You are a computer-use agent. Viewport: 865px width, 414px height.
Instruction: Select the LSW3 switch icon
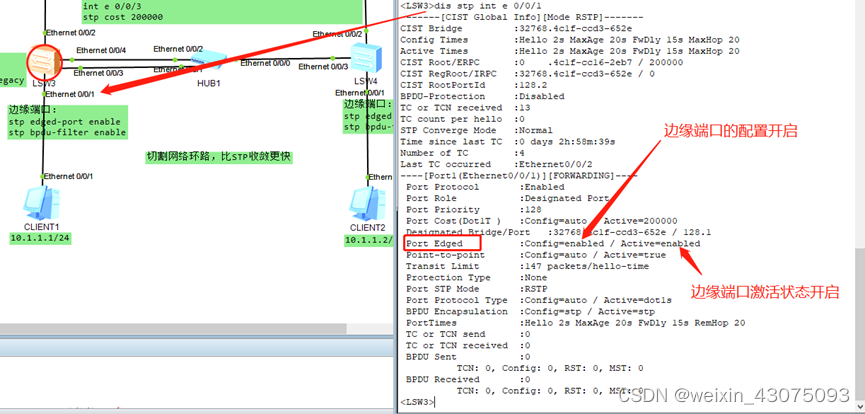pos(44,62)
